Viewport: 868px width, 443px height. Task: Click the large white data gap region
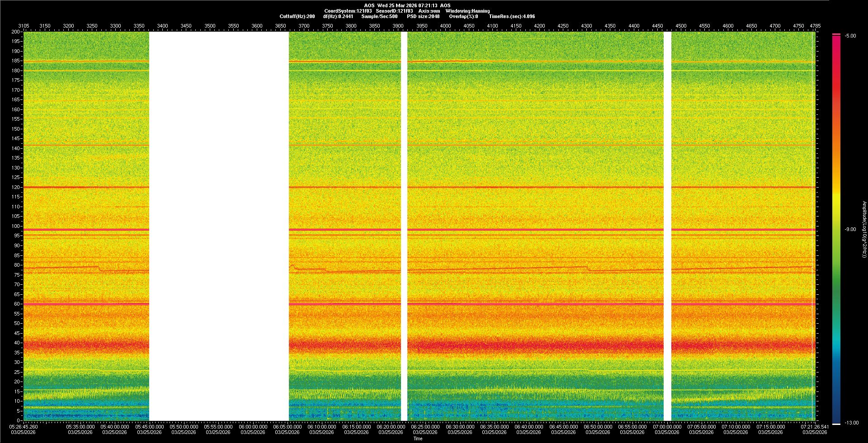pos(219,226)
